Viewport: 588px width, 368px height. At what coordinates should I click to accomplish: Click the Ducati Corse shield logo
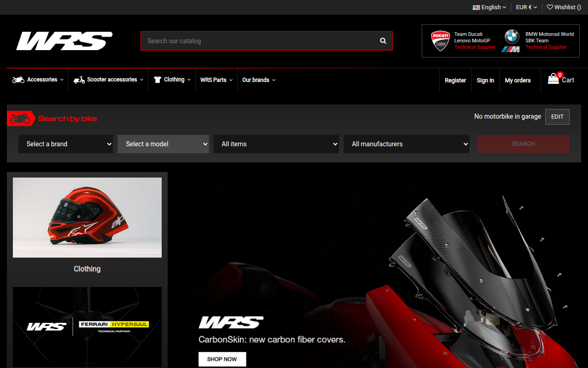pos(441,41)
